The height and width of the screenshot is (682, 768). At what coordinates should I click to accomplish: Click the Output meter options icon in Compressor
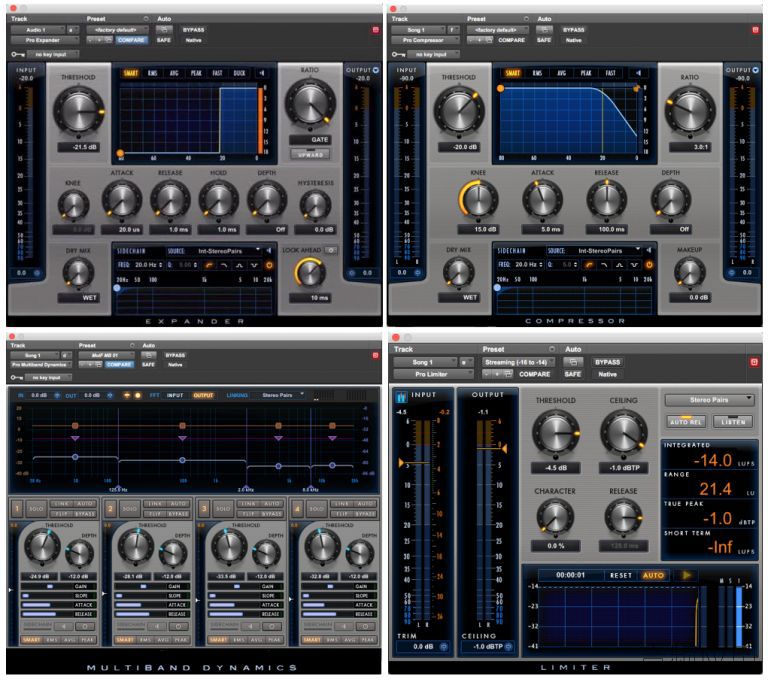756,70
